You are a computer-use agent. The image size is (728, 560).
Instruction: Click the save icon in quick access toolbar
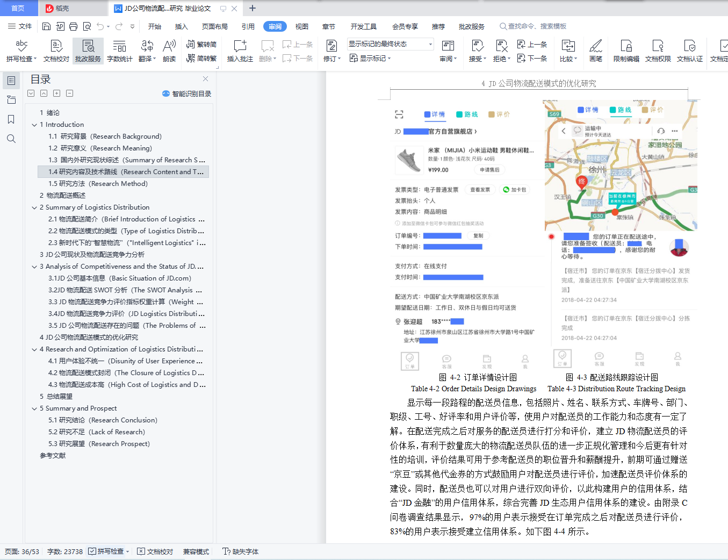click(x=46, y=26)
